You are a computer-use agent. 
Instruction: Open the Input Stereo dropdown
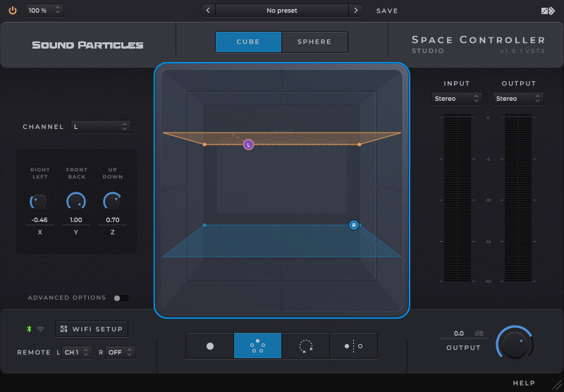457,99
